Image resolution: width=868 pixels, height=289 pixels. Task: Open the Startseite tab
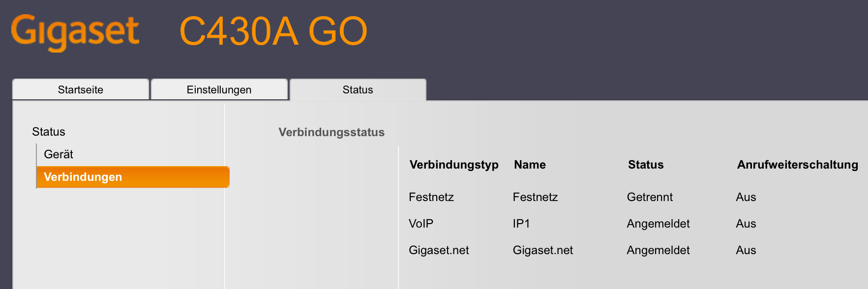tap(81, 89)
